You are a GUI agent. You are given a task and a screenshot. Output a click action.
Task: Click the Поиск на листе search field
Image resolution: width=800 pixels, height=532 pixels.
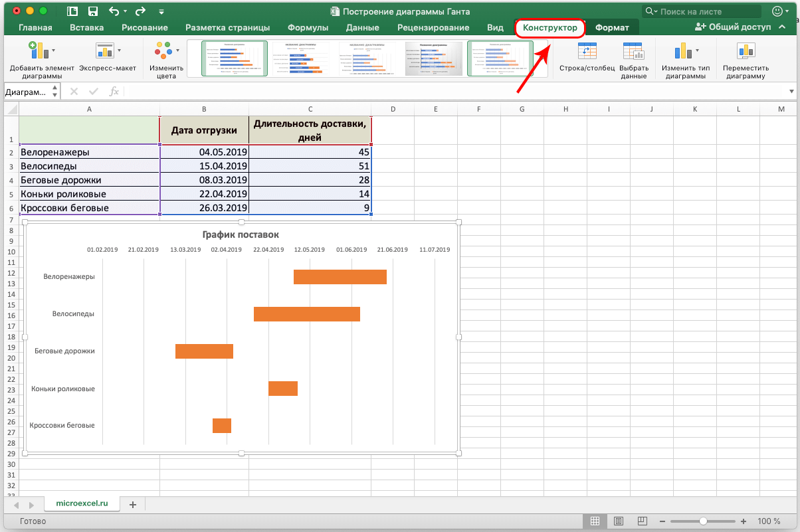pyautogui.click(x=708, y=11)
